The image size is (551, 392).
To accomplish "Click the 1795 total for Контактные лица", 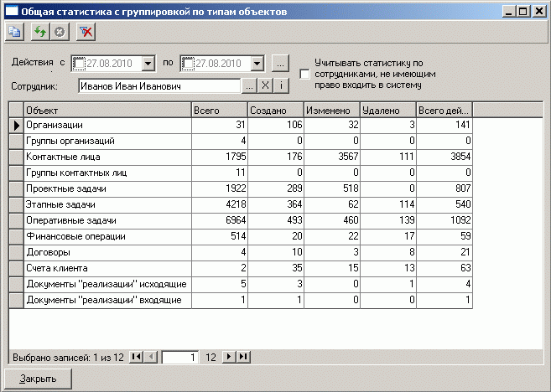I will coord(220,157).
